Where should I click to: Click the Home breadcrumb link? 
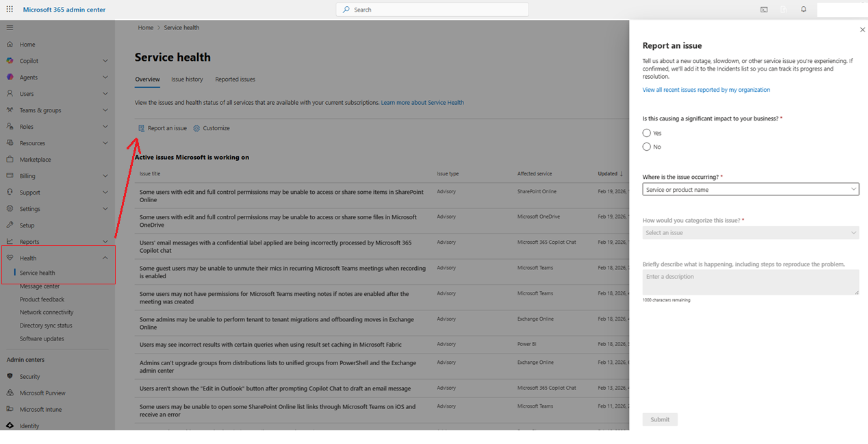[x=146, y=28]
